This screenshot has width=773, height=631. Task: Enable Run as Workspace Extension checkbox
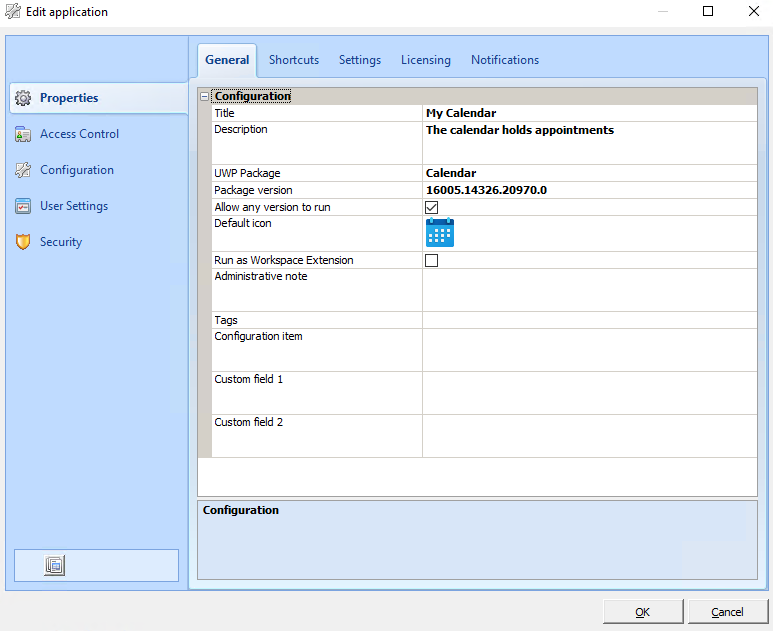click(x=432, y=261)
